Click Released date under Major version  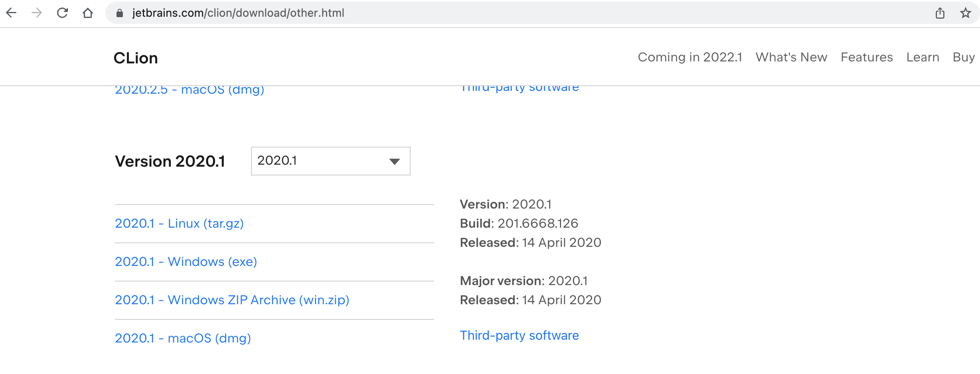click(x=531, y=300)
